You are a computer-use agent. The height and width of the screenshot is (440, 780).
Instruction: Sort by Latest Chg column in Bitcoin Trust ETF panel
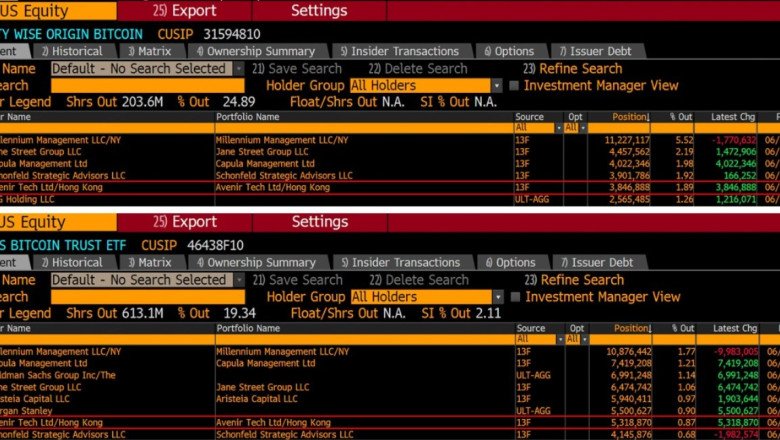pos(735,328)
